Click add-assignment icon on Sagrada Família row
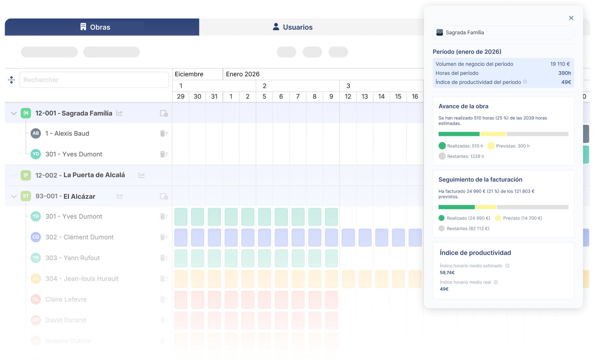This screenshot has height=364, width=595. [x=164, y=113]
